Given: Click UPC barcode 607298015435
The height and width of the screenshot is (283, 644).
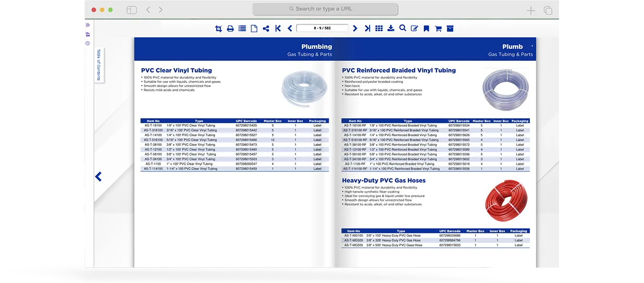Looking at the screenshot, I should coord(246,126).
